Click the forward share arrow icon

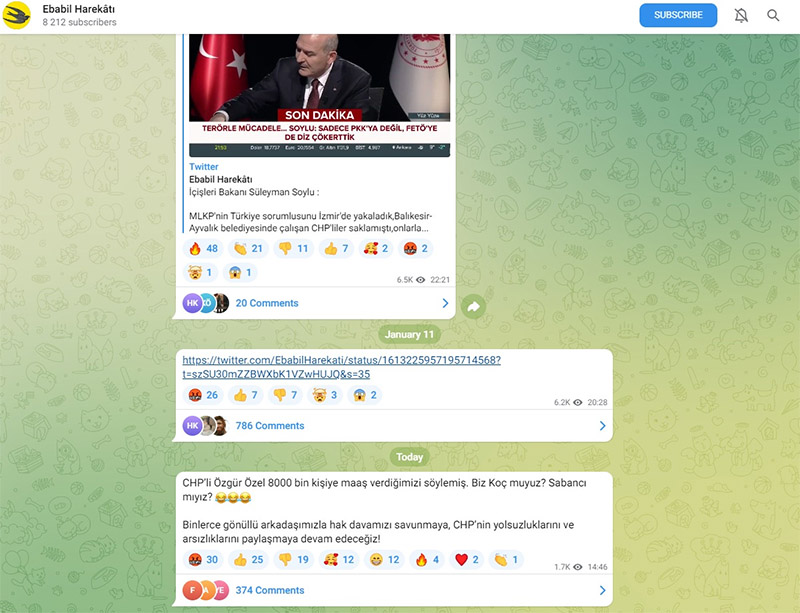(473, 307)
